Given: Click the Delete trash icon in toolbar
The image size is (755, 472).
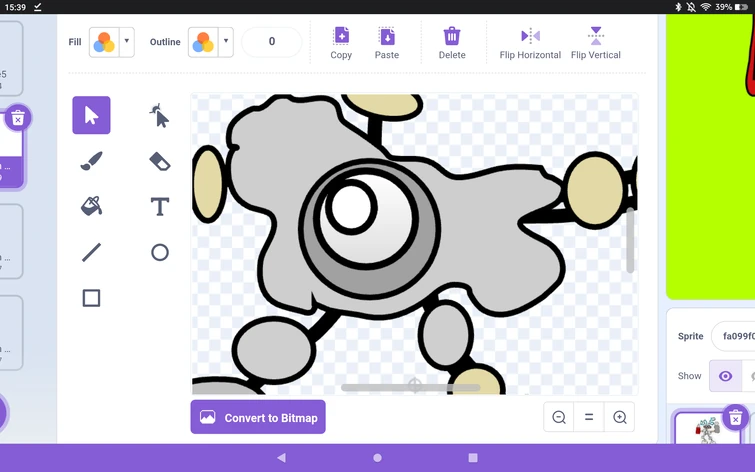Looking at the screenshot, I should [452, 43].
